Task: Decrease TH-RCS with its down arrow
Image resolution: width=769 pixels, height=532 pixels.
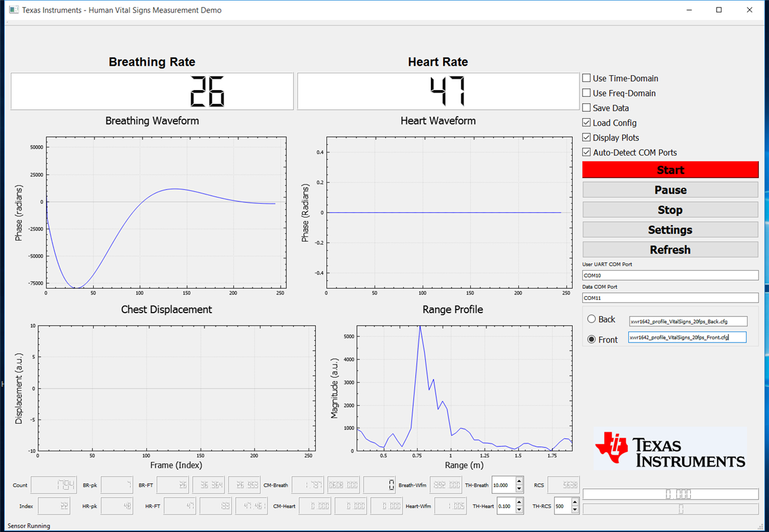Action: click(x=575, y=509)
